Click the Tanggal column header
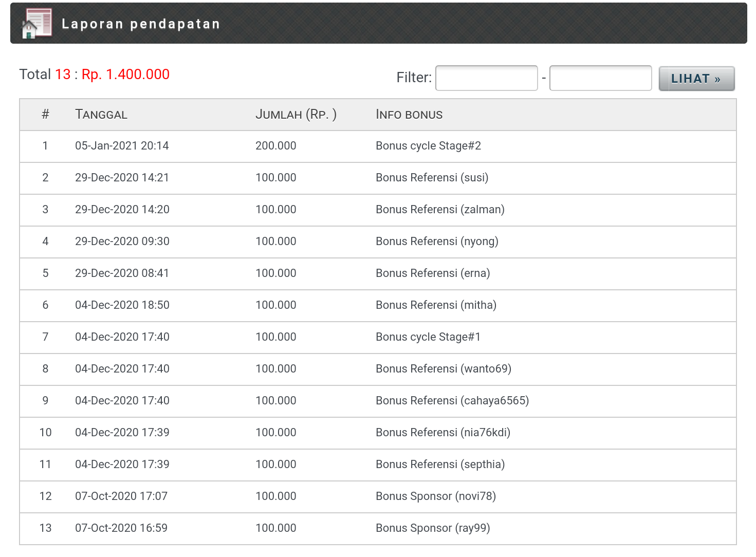The width and height of the screenshot is (756, 557). (x=101, y=115)
